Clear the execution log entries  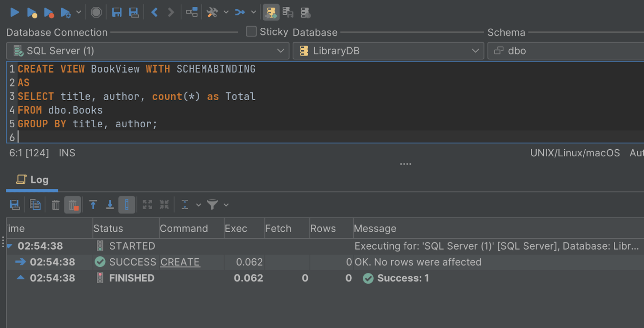click(55, 204)
